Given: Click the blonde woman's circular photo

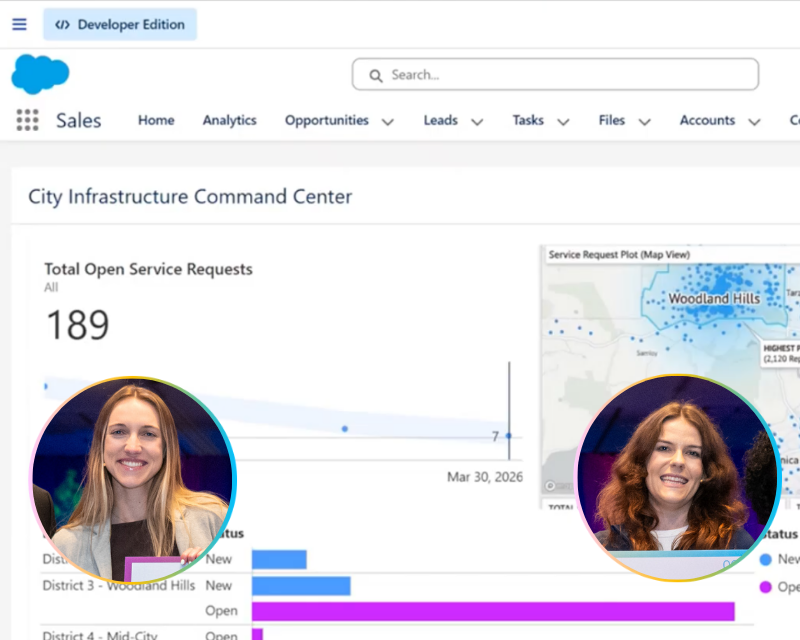Looking at the screenshot, I should (x=133, y=480).
